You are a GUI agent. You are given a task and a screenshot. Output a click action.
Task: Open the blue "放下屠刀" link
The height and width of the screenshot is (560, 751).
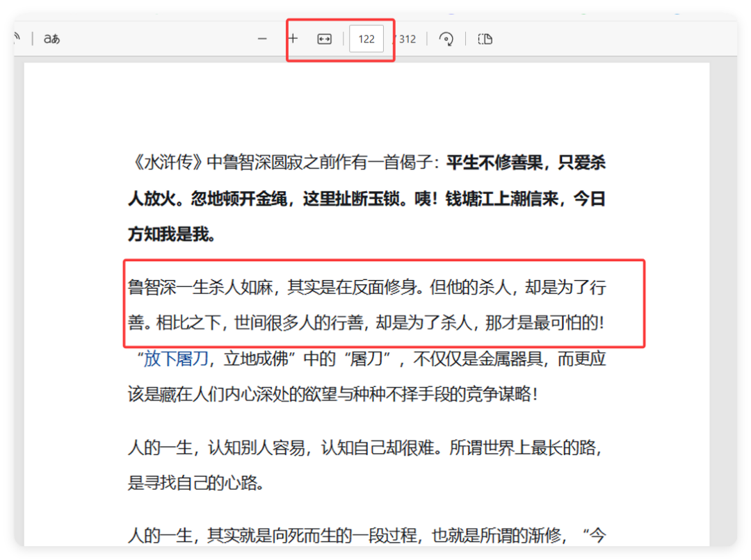(176, 359)
